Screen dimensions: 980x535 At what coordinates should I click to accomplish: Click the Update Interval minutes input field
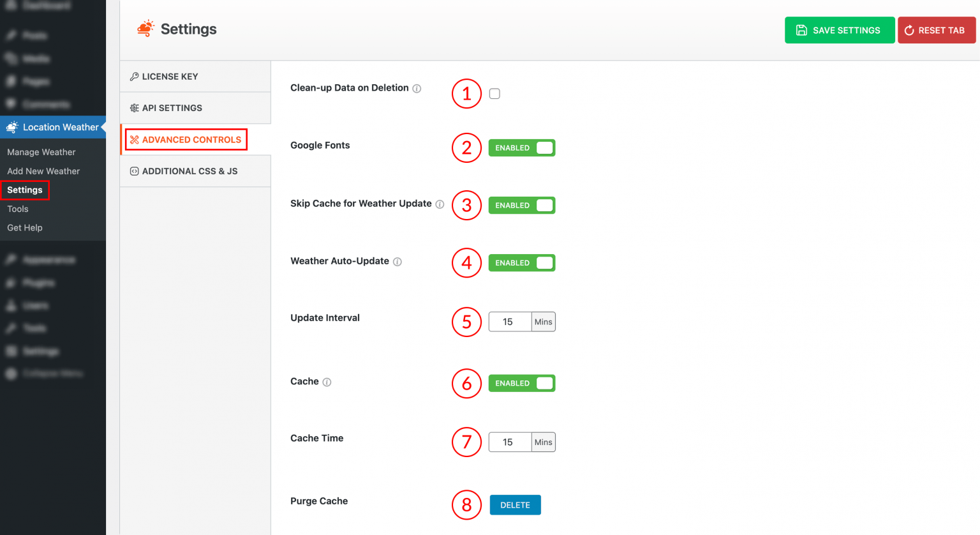[509, 321]
